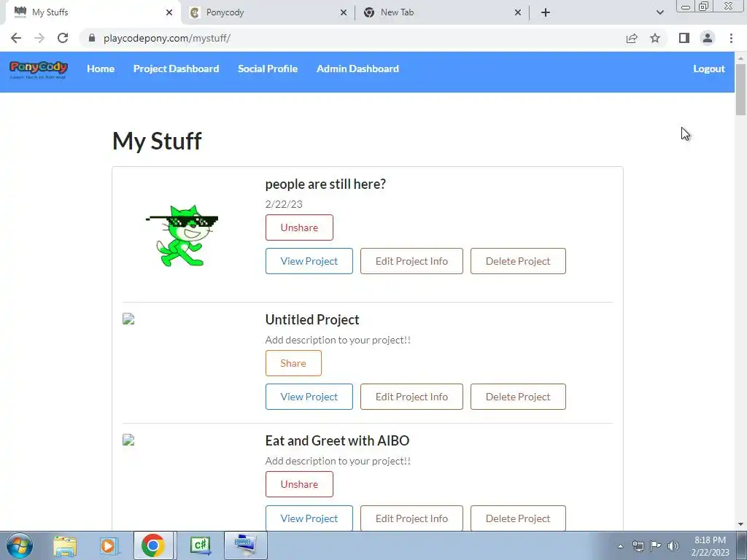Viewport: 747px width, 560px height.
Task: Bookmark this page with the star icon
Action: coord(655,38)
